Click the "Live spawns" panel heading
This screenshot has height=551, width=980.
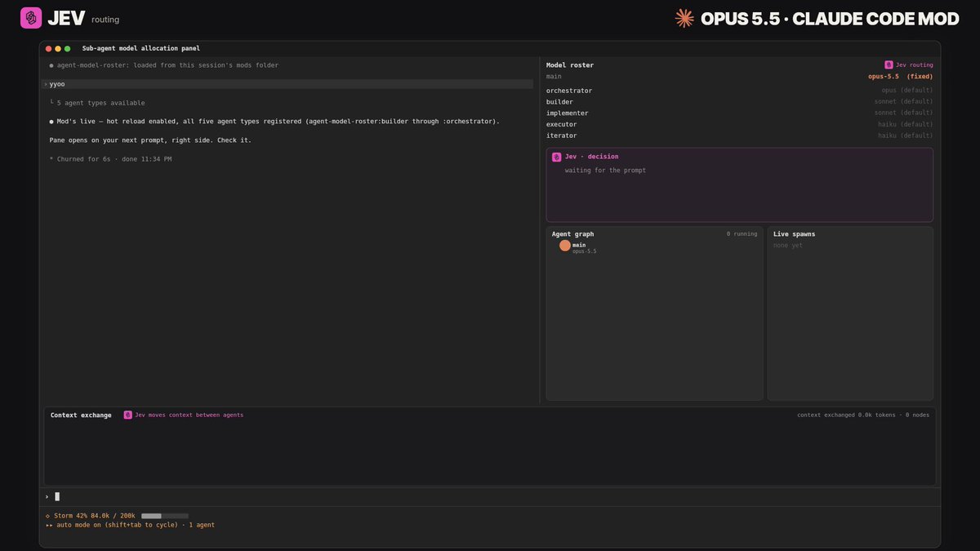[794, 234]
